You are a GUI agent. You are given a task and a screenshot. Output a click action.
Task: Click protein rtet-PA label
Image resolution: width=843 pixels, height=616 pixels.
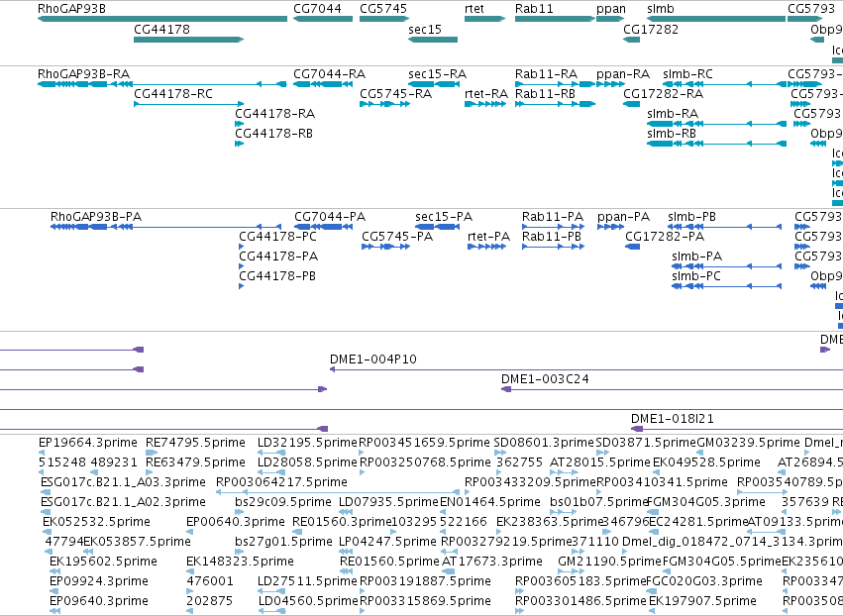pos(488,237)
